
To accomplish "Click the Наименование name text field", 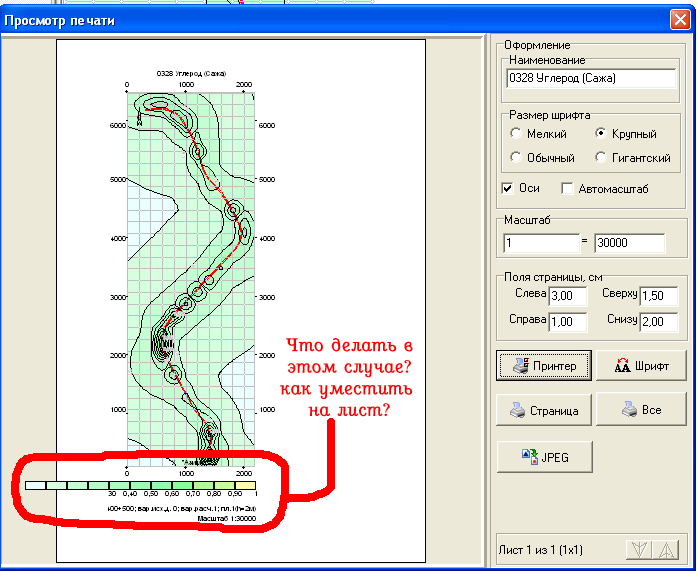I will click(x=591, y=78).
